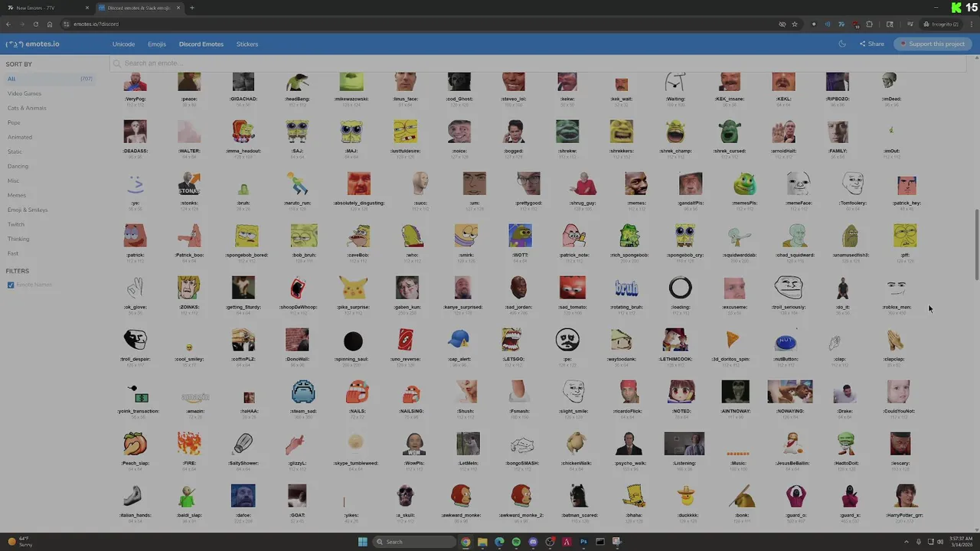Click the Share button
Viewport: 980px width, 551px height.
(x=872, y=44)
